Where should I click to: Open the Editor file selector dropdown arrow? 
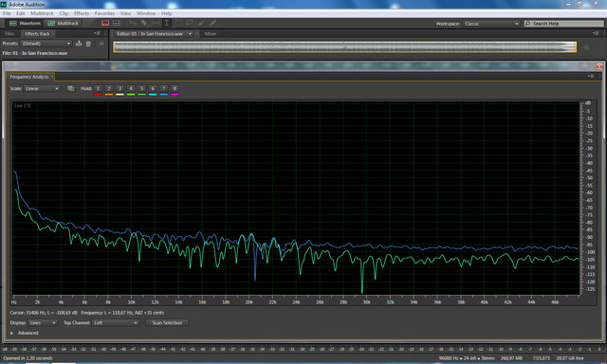[x=190, y=34]
